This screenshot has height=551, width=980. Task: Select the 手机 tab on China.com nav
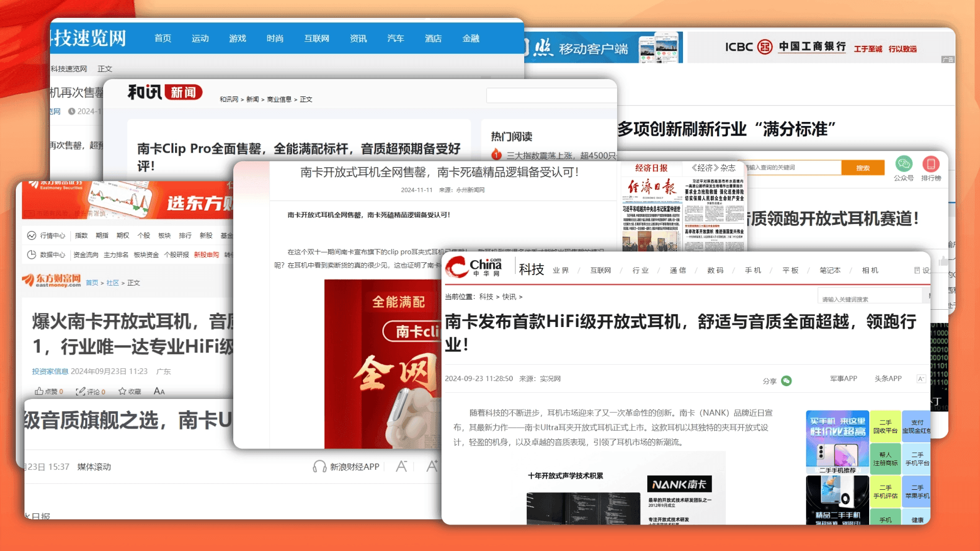(753, 270)
